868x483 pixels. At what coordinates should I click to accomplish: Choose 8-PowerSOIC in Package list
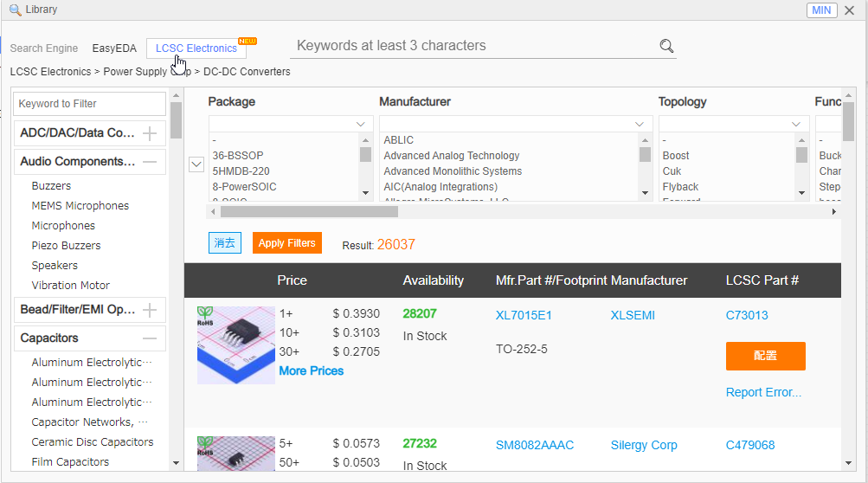244,187
